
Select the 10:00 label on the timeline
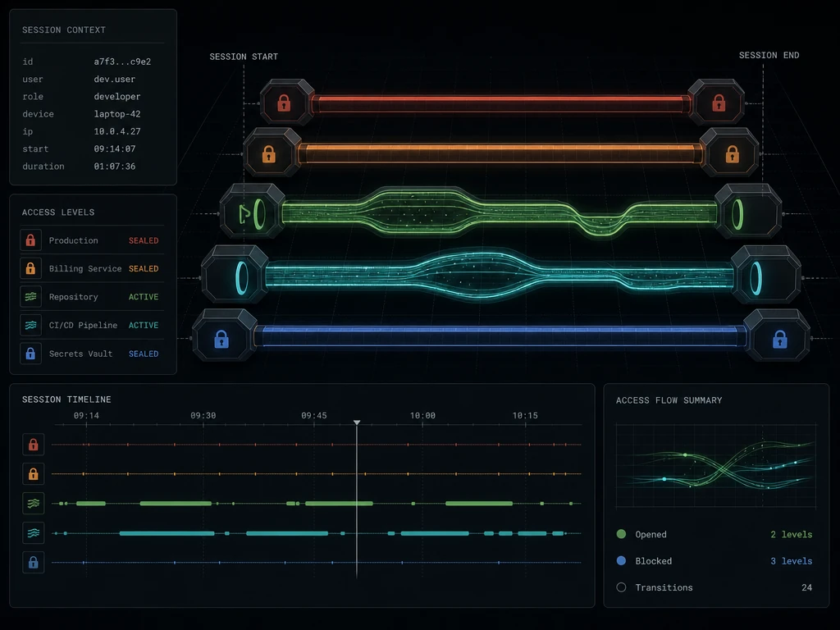click(x=422, y=415)
